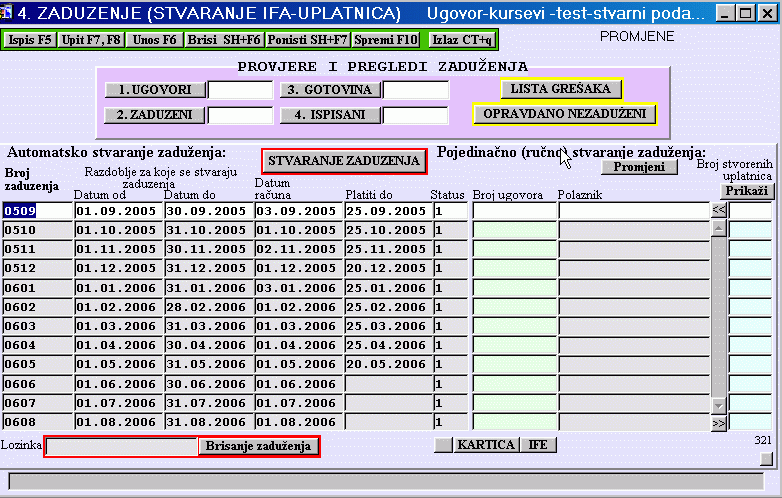
Task: Open the 1. UGOVORI check
Action: tap(155, 90)
